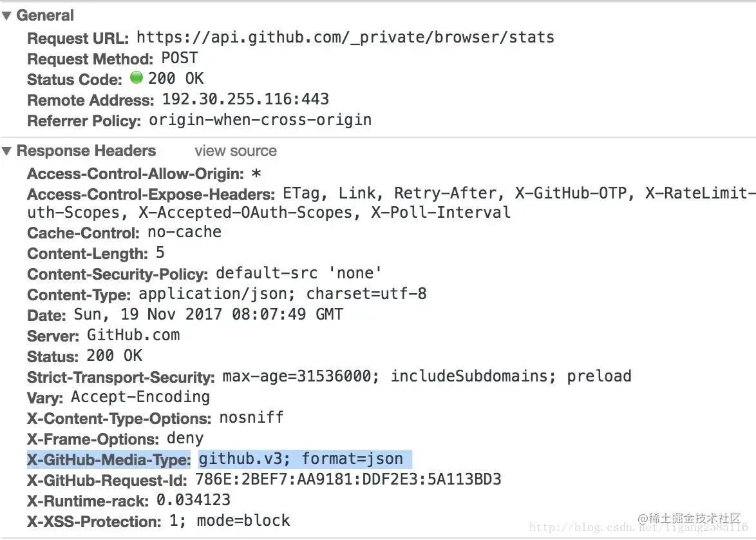Click the Request Method POST value
The width and height of the screenshot is (756, 540).
(x=180, y=58)
